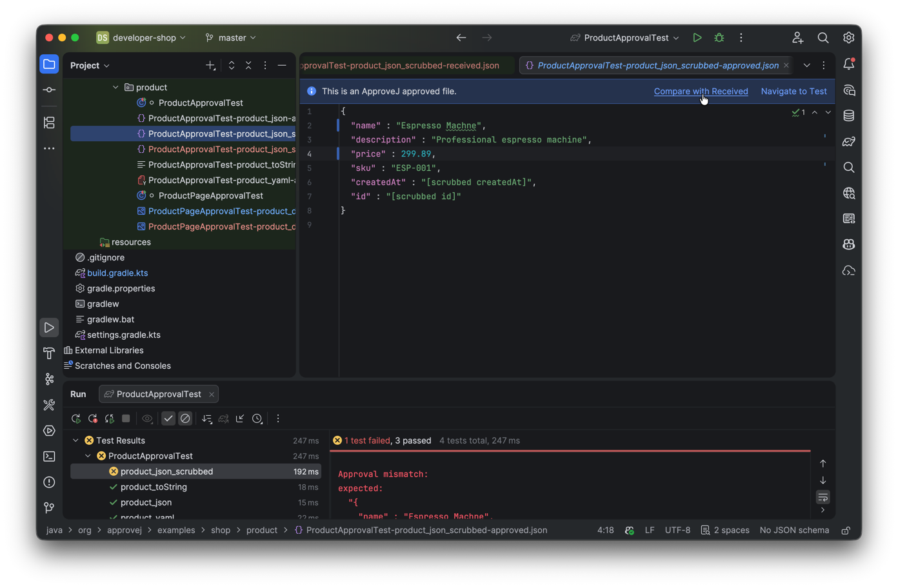Viewport: 898px width, 588px height.
Task: Open the Database tool window
Action: [848, 115]
